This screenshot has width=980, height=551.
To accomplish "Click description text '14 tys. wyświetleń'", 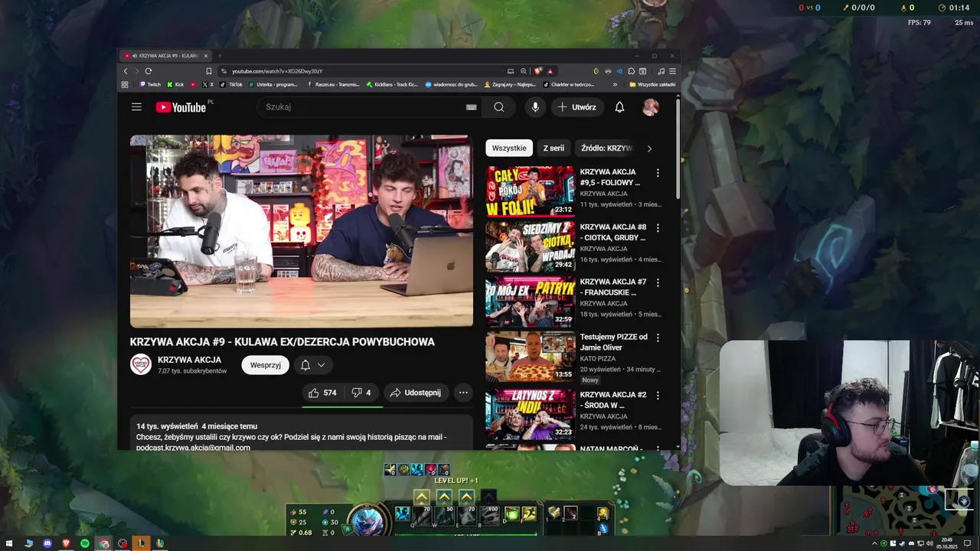I will 167,426.
